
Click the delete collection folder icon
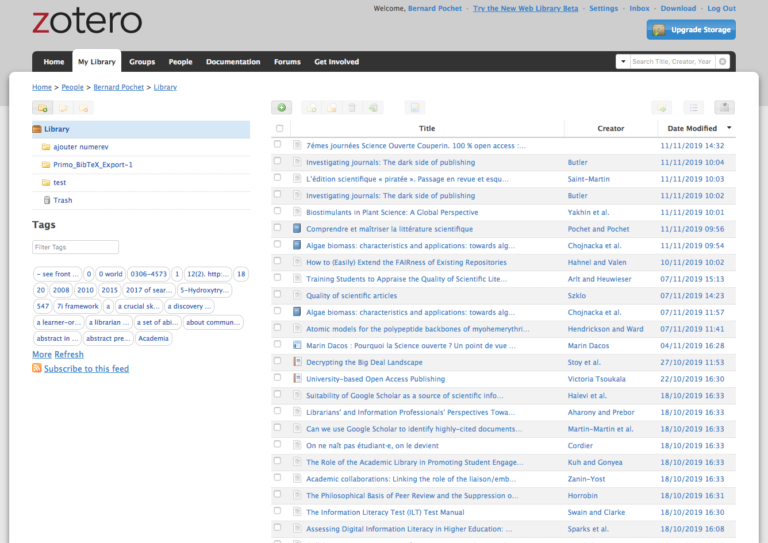pos(84,108)
